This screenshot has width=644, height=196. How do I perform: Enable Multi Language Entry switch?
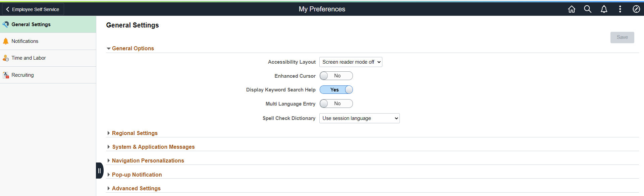[x=336, y=104]
